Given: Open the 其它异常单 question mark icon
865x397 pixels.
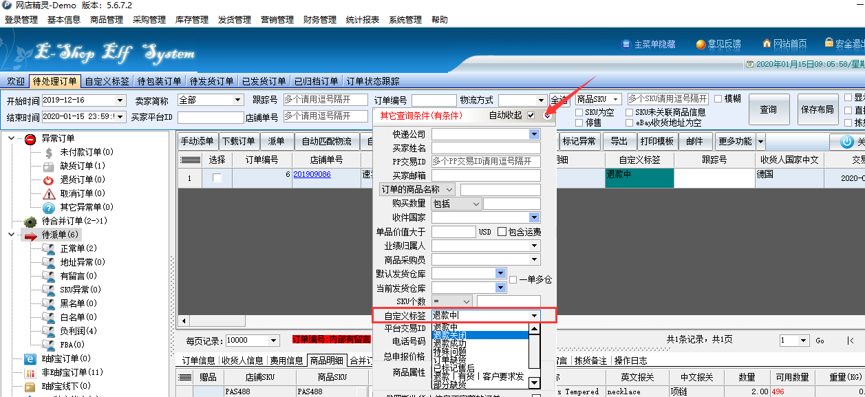Looking at the screenshot, I should (x=49, y=207).
